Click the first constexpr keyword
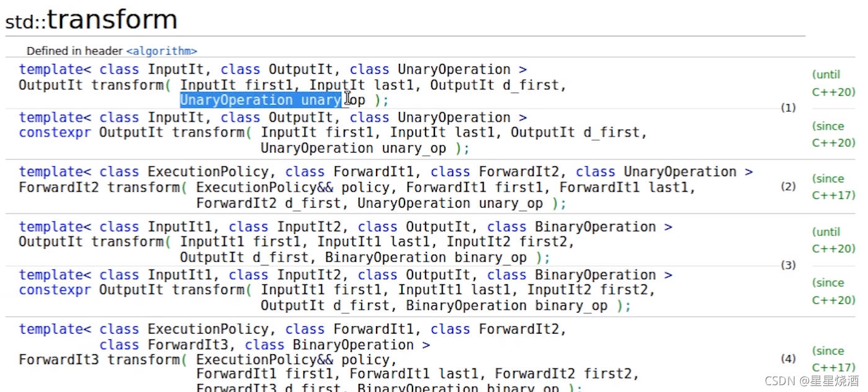The width and height of the screenshot is (868, 392). click(55, 133)
